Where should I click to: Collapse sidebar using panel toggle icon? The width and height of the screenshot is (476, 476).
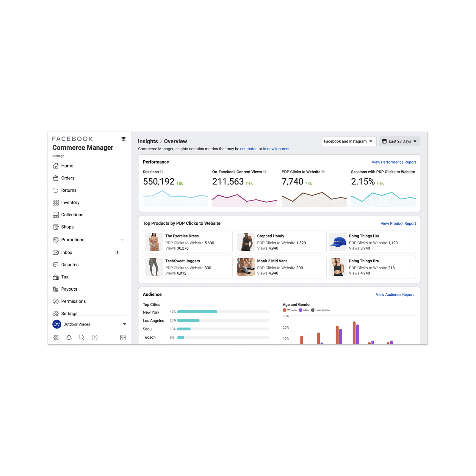click(x=123, y=337)
